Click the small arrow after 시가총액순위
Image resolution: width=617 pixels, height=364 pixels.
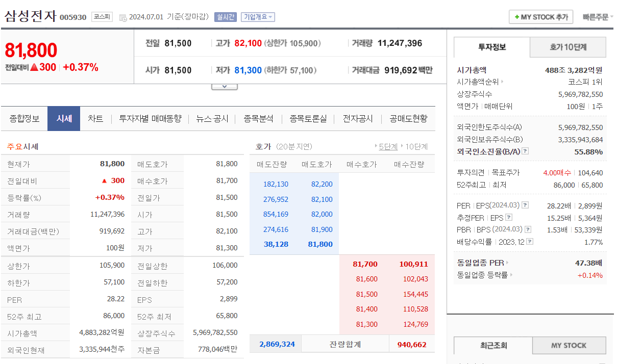pyautogui.click(x=502, y=82)
